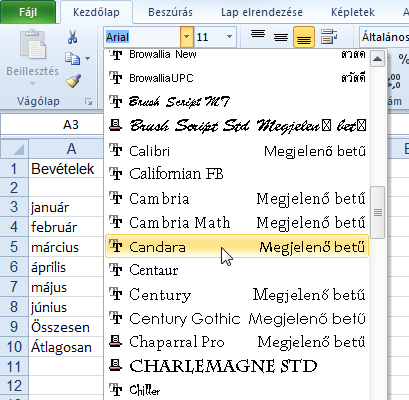Open the Vágólap dialog launcher
This screenshot has height=400, width=409.
[x=88, y=102]
